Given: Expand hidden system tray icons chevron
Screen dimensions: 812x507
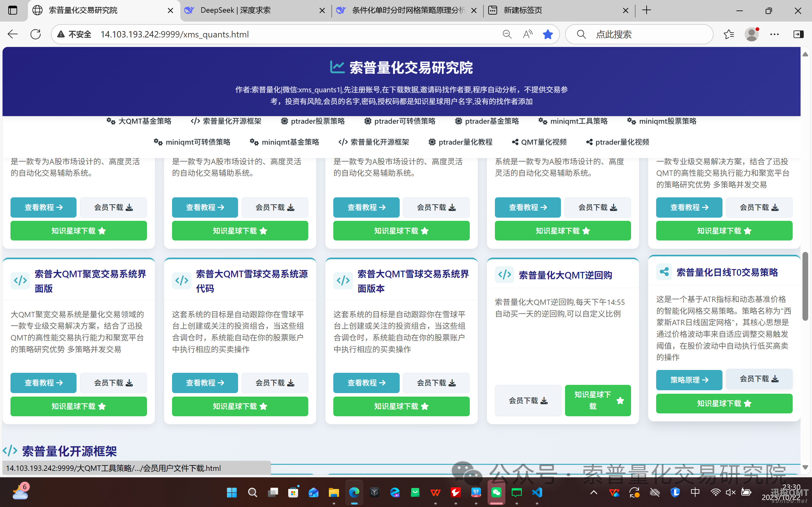Looking at the screenshot, I should [594, 492].
